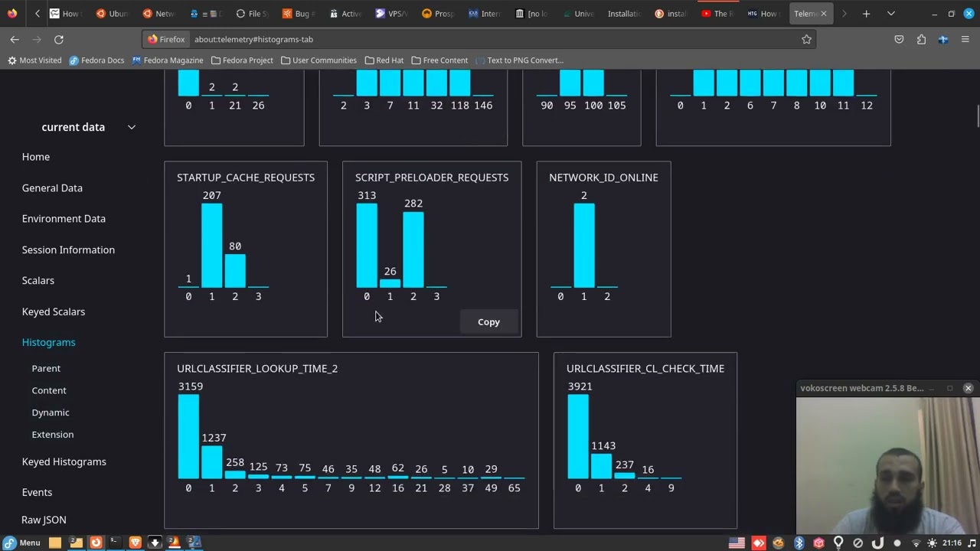Close the Telemetry tab
Screen dimensions: 980x551
coord(824,13)
